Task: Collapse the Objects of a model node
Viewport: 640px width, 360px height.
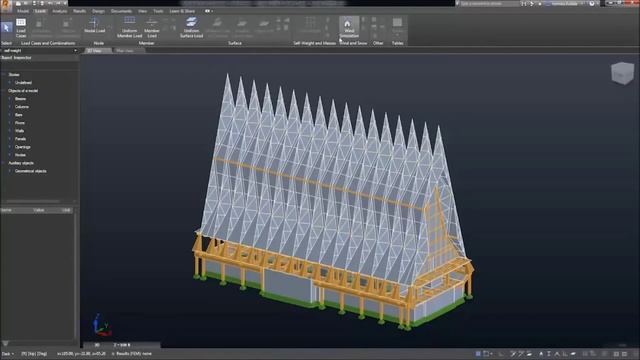Action: [4, 91]
